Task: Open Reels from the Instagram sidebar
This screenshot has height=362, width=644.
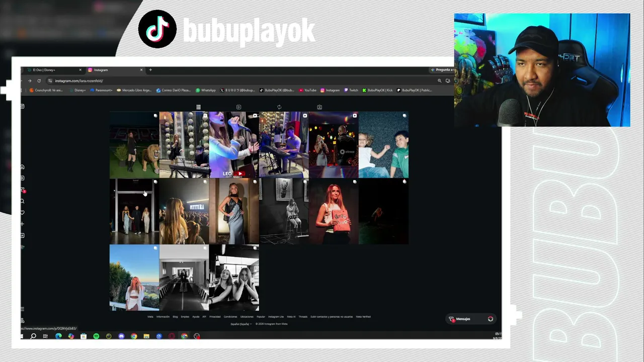Action: (x=22, y=178)
